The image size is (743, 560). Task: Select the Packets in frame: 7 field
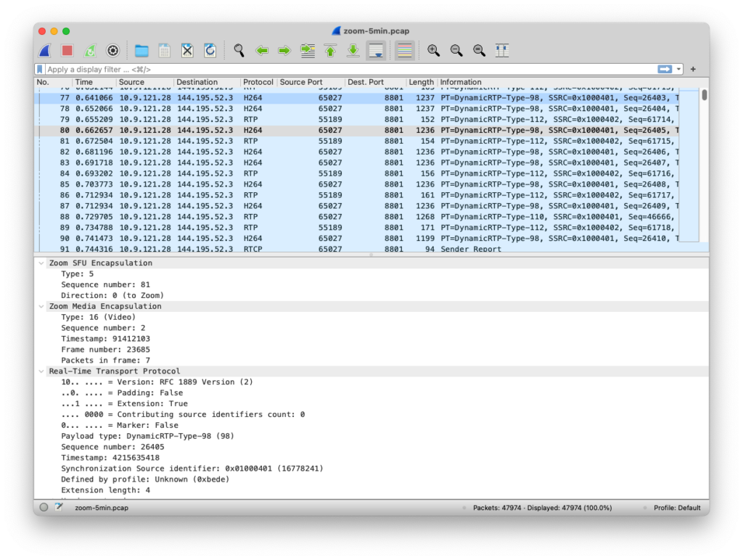[105, 361]
